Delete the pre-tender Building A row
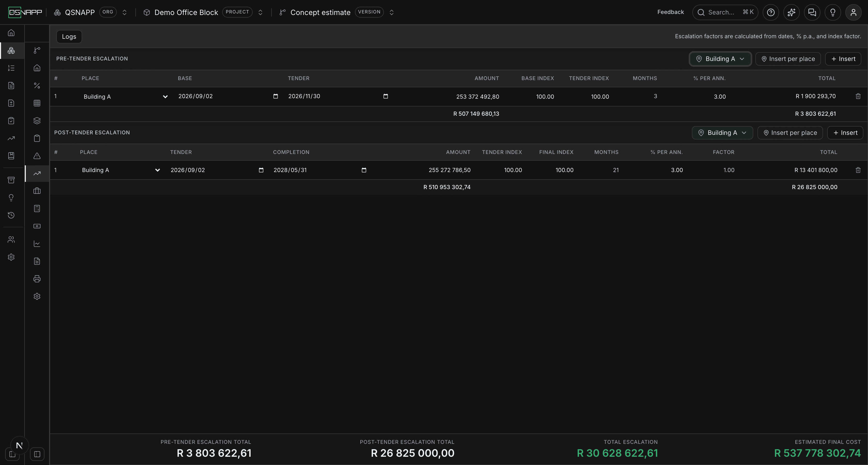The height and width of the screenshot is (465, 868). pos(858,96)
